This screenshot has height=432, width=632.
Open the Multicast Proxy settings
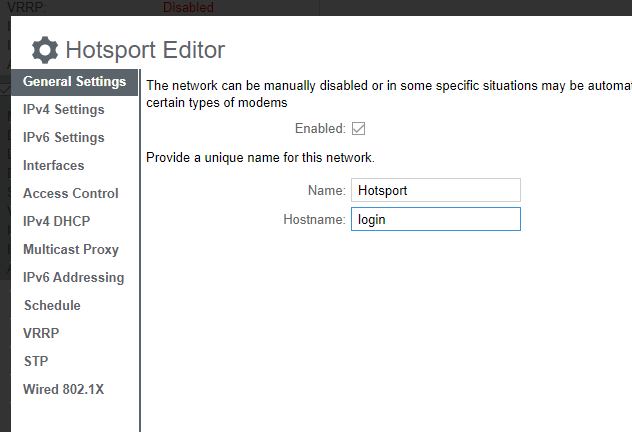point(70,249)
